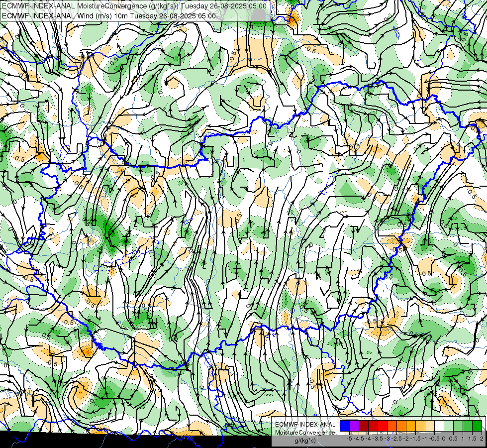Click the pale peach legend swatch
This screenshot has height=448, width=487.
[430, 426]
